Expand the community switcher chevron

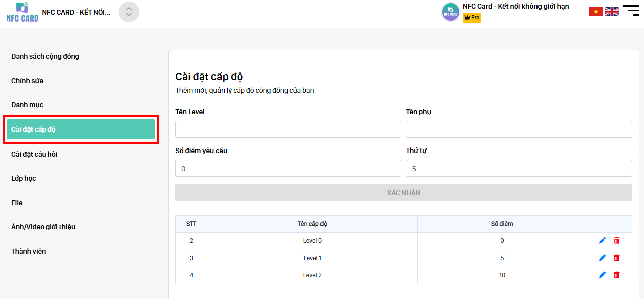(129, 12)
